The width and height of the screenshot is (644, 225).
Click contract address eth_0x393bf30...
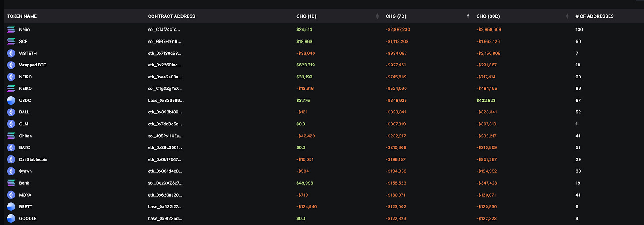pos(165,112)
